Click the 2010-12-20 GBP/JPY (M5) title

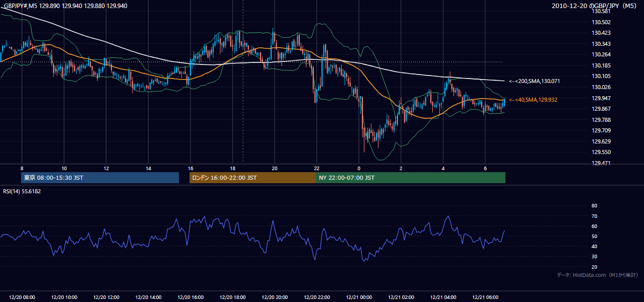click(x=595, y=6)
